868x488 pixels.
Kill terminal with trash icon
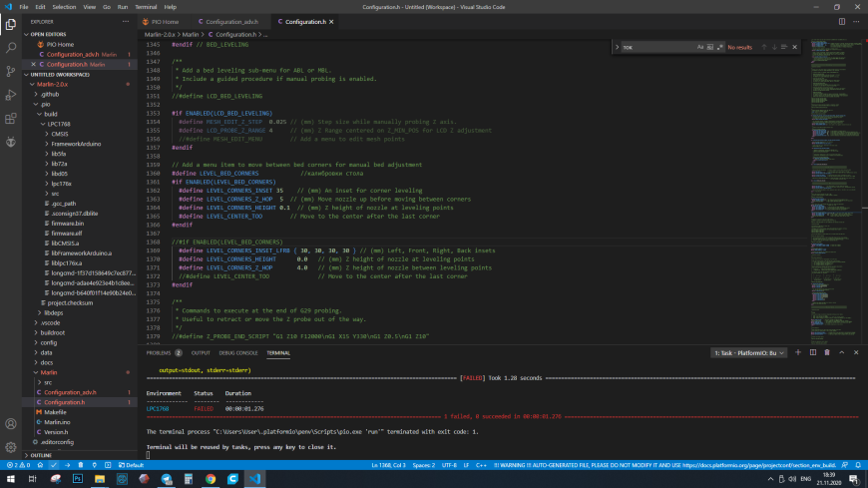(x=827, y=353)
